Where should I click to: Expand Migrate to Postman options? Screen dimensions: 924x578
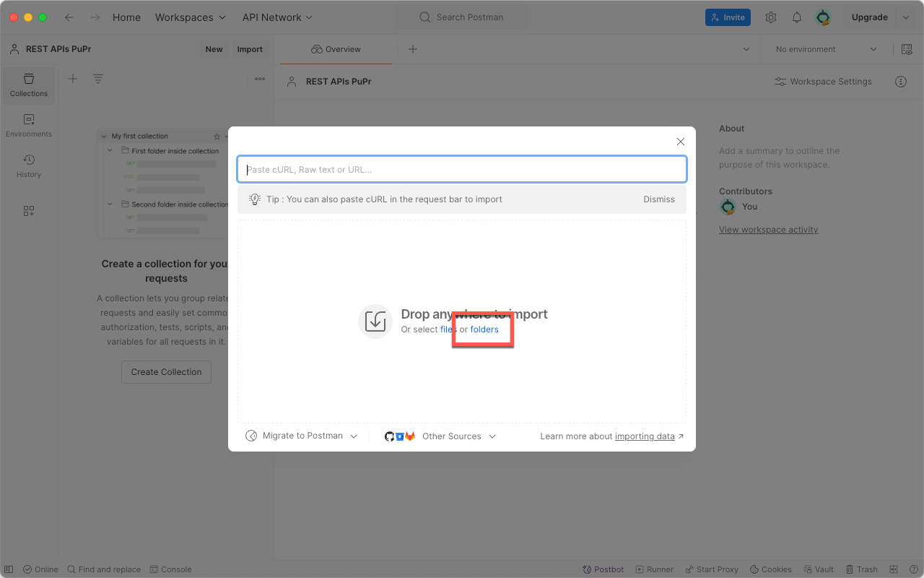302,436
